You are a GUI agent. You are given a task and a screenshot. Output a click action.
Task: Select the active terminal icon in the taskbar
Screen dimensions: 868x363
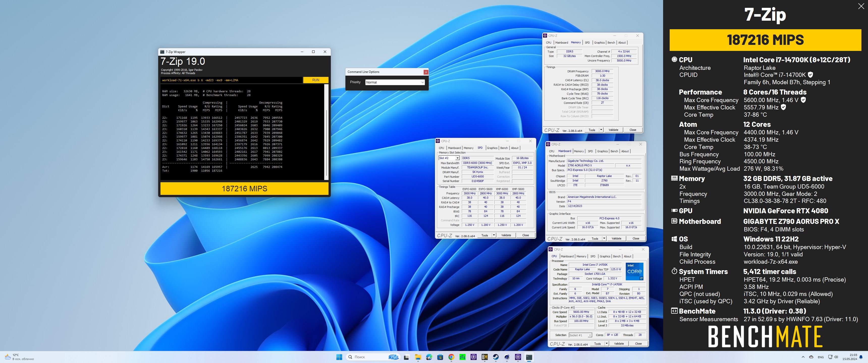529,357
